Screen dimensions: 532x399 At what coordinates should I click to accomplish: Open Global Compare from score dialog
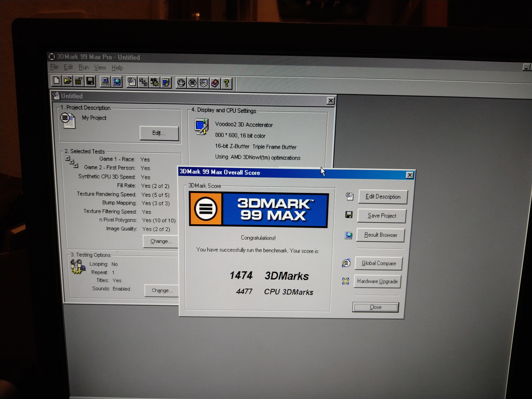coord(378,263)
